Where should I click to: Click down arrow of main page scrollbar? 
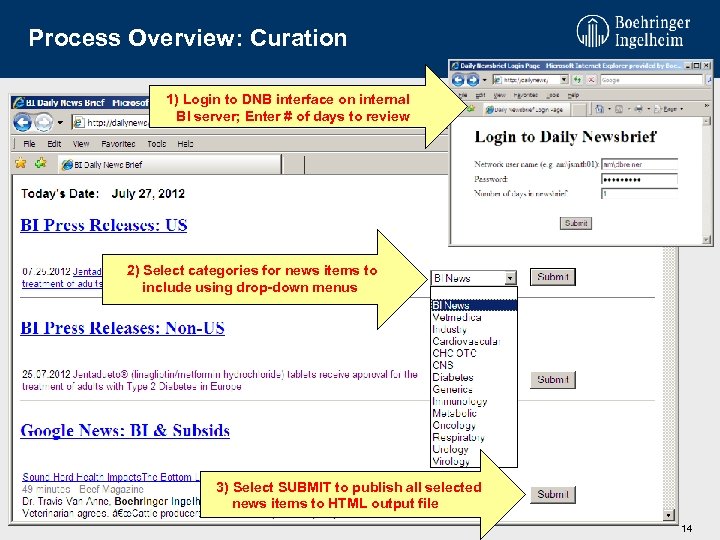coord(669,515)
